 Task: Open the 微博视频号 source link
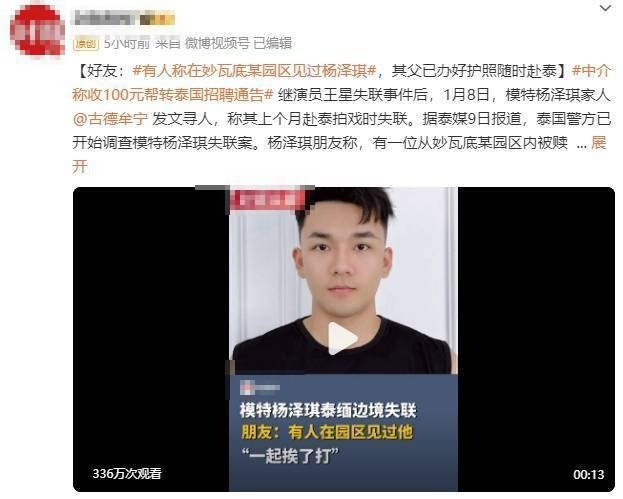(x=217, y=43)
